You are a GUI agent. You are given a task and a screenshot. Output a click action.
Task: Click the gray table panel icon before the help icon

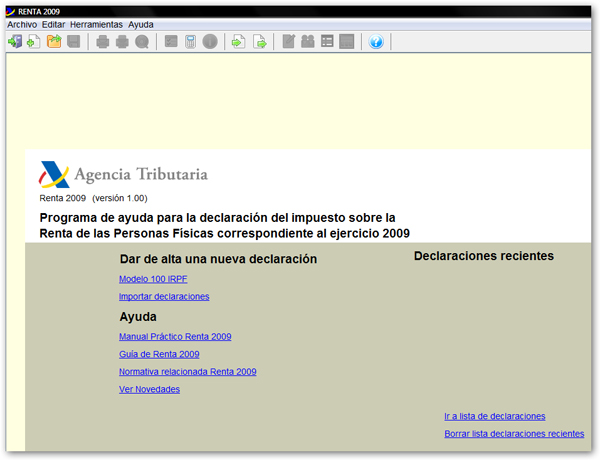(x=347, y=41)
